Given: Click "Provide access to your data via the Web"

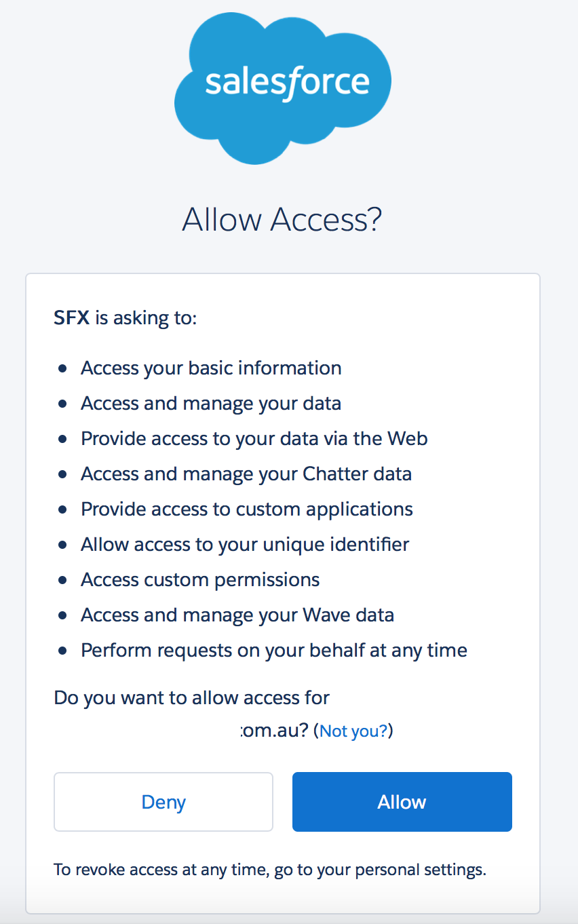Looking at the screenshot, I should click(254, 438).
